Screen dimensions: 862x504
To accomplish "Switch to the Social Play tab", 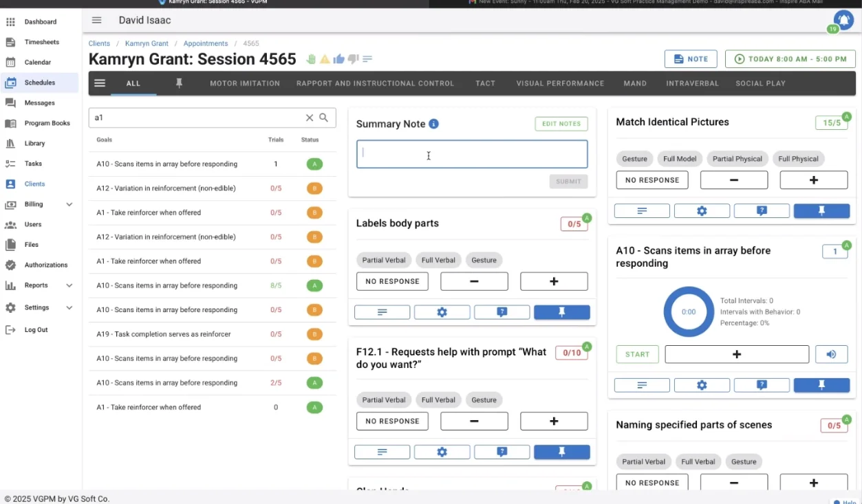I will (x=760, y=83).
